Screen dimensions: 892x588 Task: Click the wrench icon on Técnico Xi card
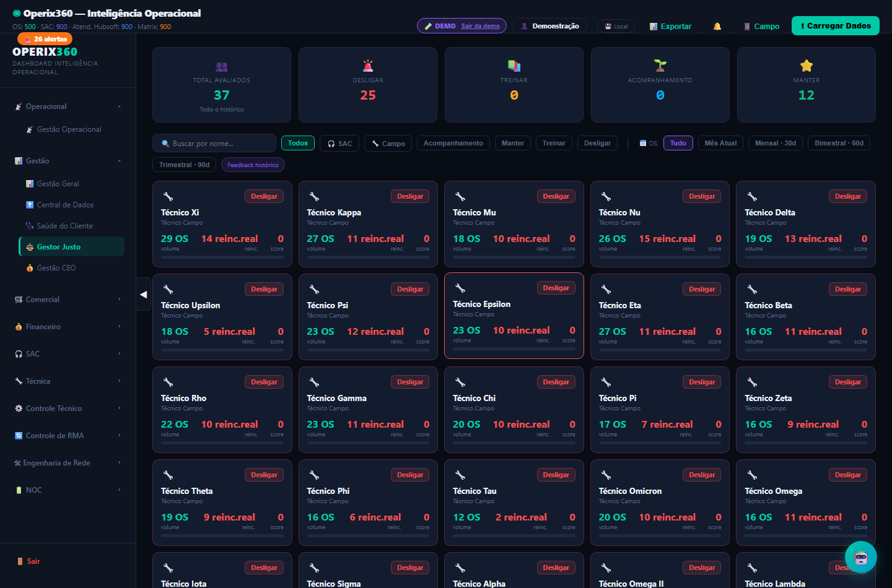click(x=168, y=196)
